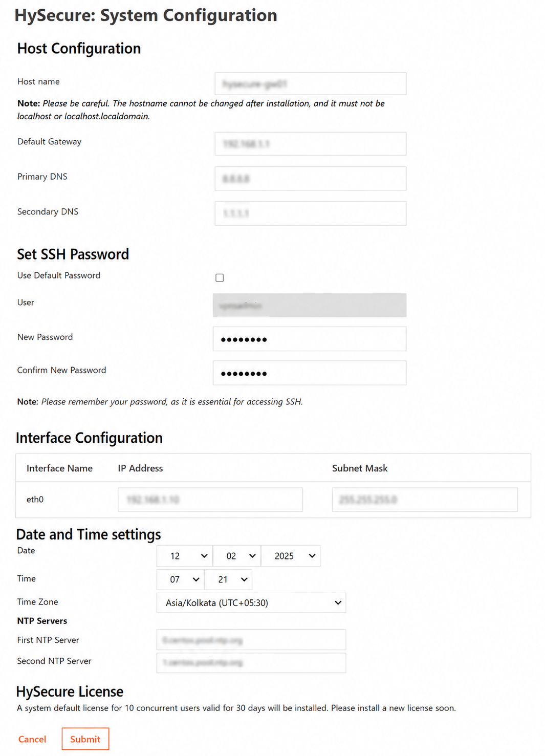Image resolution: width=545 pixels, height=756 pixels.
Task: Focus the Host name input field
Action: (x=311, y=83)
